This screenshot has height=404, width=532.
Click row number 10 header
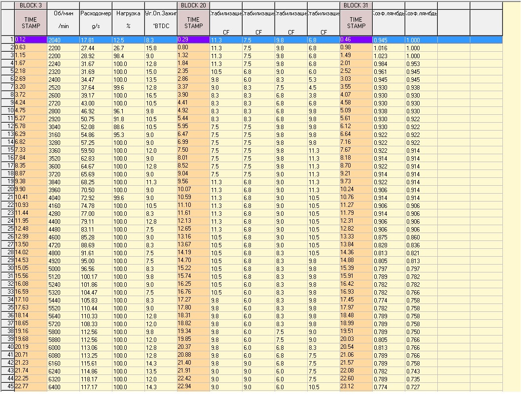tap(7, 110)
